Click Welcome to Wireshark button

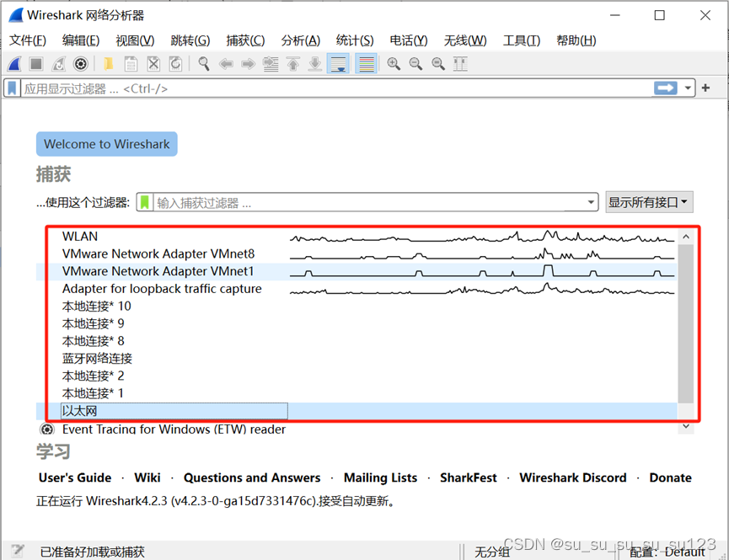tap(107, 144)
